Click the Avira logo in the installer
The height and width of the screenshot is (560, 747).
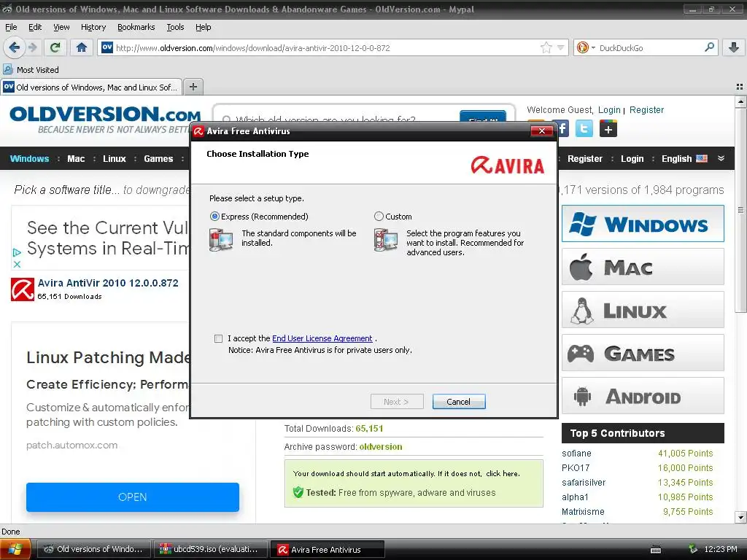point(508,166)
